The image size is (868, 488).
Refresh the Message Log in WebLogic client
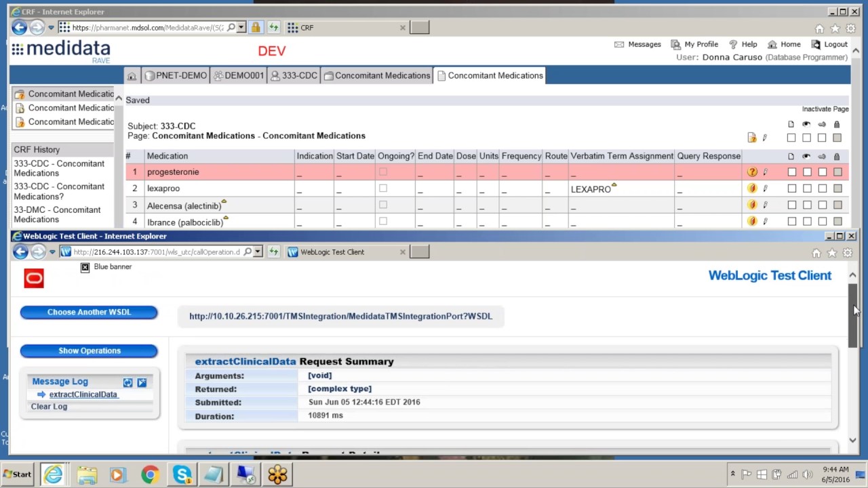(x=127, y=382)
